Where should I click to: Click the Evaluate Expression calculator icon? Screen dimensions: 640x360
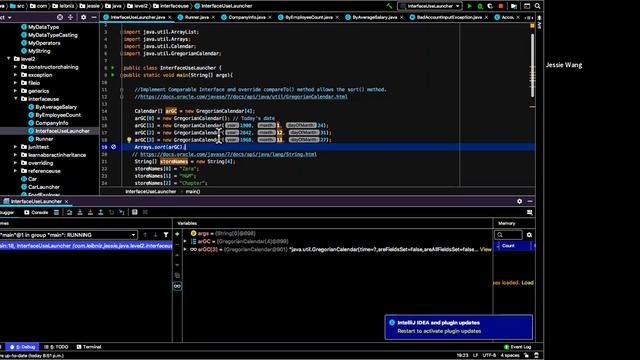click(x=135, y=212)
